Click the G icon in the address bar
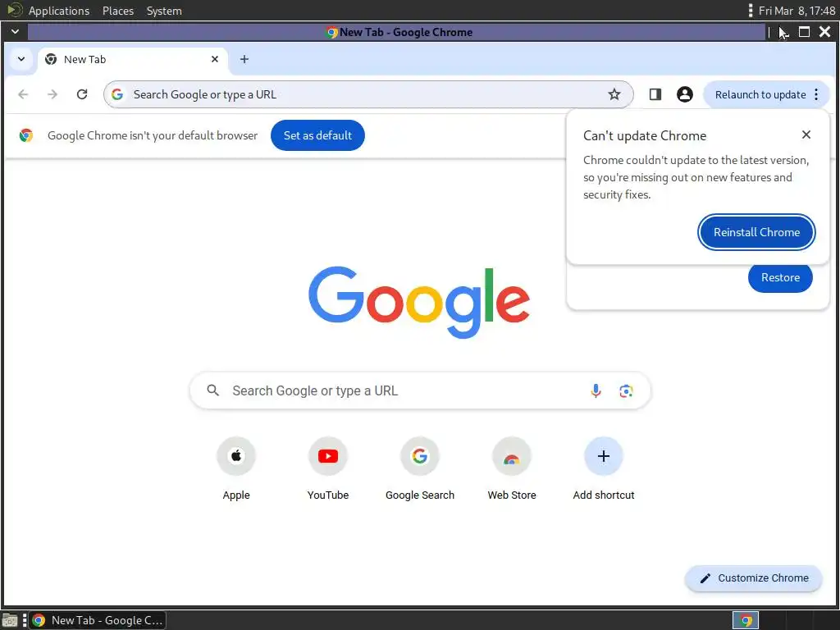This screenshot has width=840, height=630. tap(117, 94)
